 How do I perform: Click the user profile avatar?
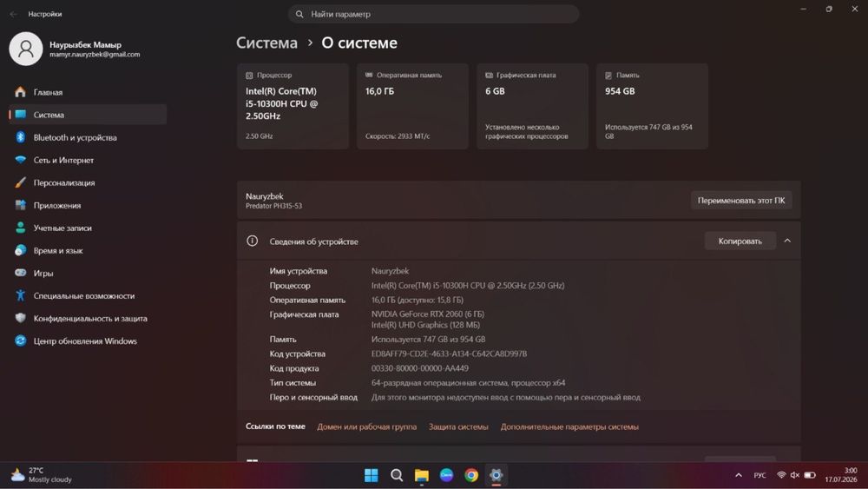[x=25, y=49]
